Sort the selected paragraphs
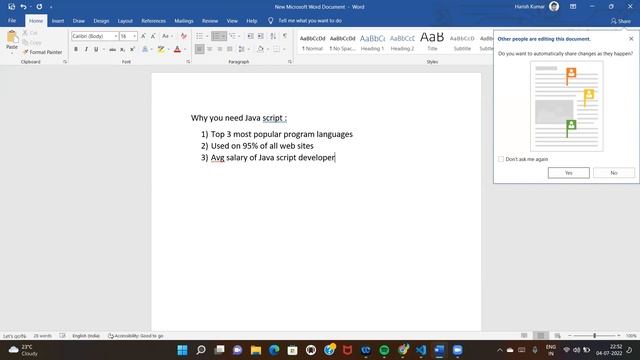This screenshot has width=640, height=360. click(x=273, y=36)
